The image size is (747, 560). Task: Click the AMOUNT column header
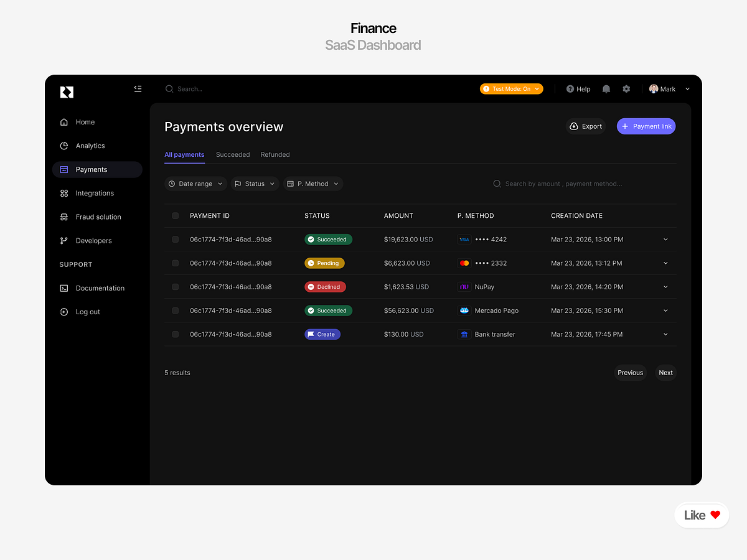pyautogui.click(x=398, y=216)
